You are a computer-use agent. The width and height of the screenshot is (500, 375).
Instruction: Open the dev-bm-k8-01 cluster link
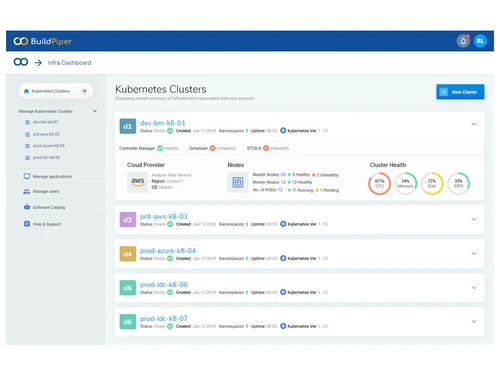tap(163, 123)
